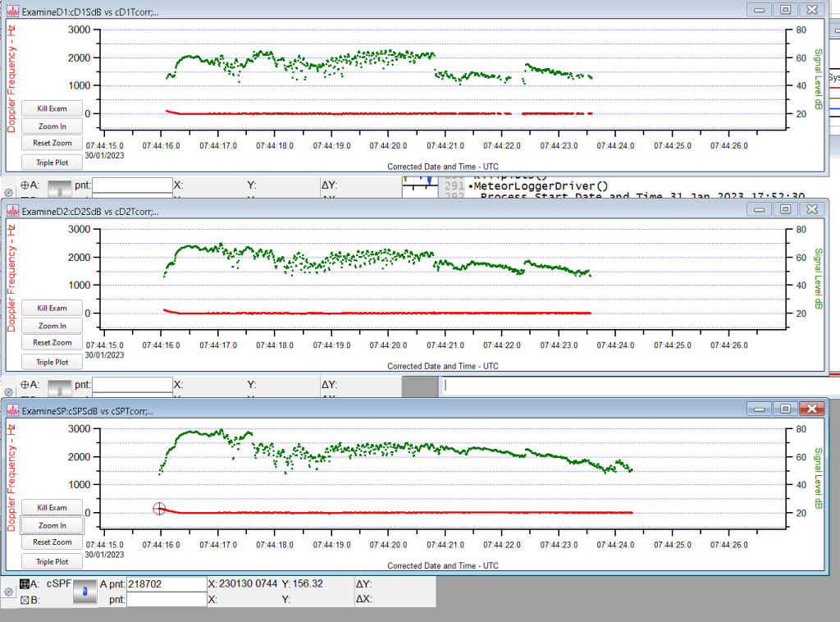Click Triple Plot in ExamineD1 window
Viewport: 840px width, 622px height.
tap(52, 162)
